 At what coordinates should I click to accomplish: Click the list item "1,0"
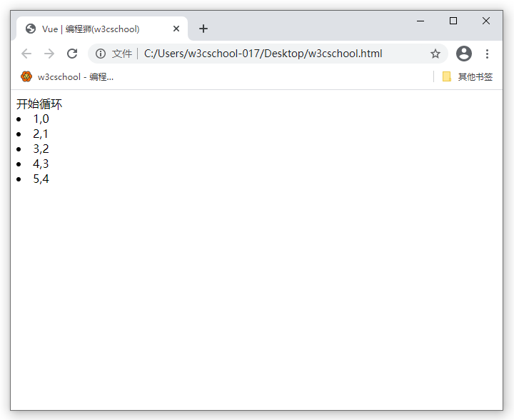click(x=41, y=119)
